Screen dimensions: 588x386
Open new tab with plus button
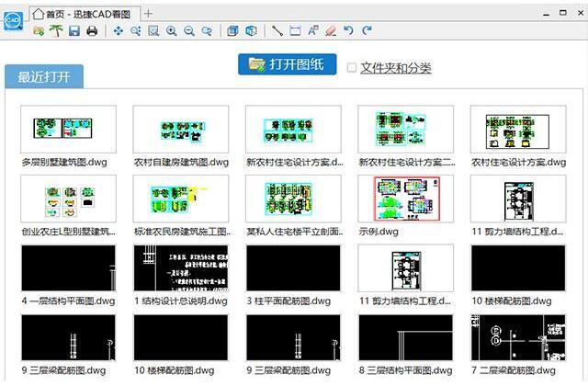click(x=149, y=13)
